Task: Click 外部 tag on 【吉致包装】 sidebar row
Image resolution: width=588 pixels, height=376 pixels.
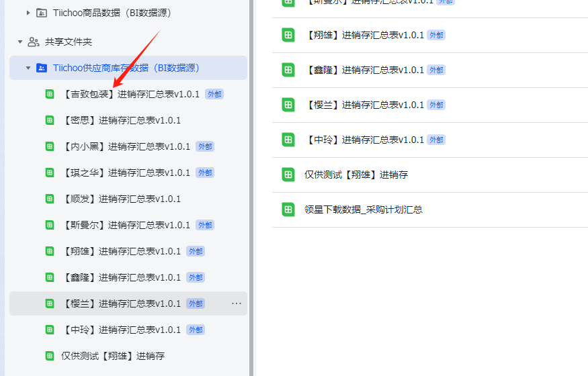Action: click(x=214, y=94)
